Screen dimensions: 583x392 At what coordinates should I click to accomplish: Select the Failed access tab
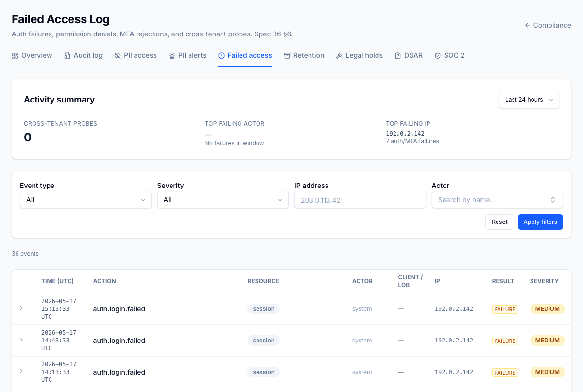[x=245, y=56]
